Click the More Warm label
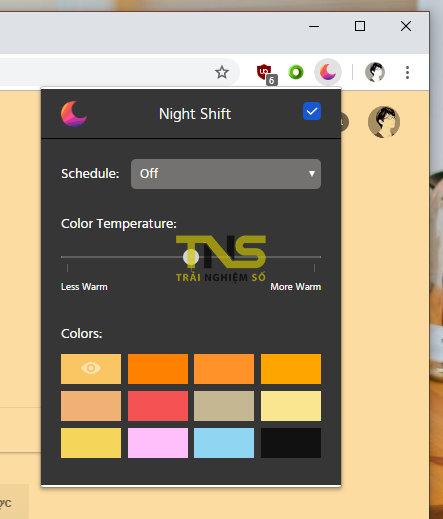443x519 pixels. pyautogui.click(x=296, y=287)
